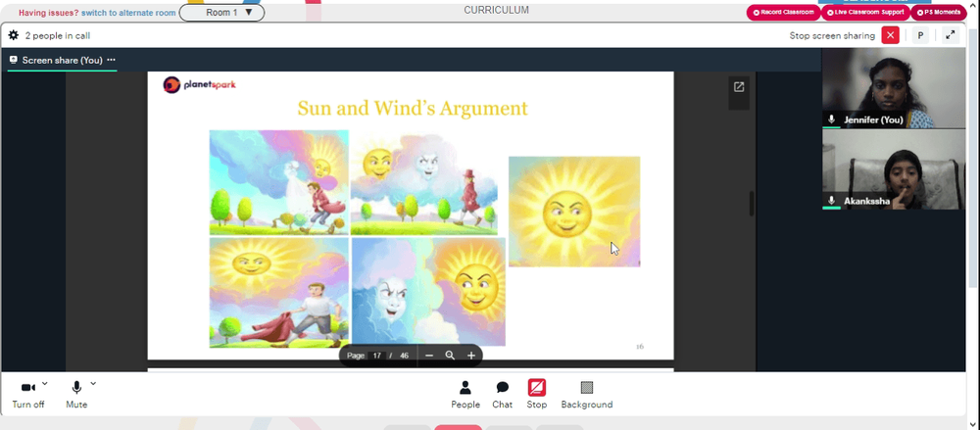980x430 pixels.
Task: Open call settings gear icon
Action: click(x=13, y=35)
